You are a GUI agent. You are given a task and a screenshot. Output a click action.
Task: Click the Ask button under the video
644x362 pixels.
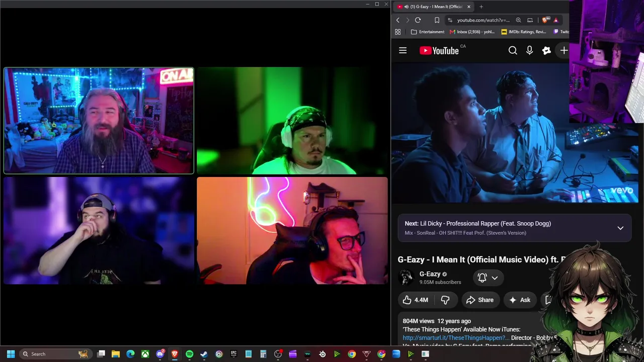pyautogui.click(x=520, y=300)
